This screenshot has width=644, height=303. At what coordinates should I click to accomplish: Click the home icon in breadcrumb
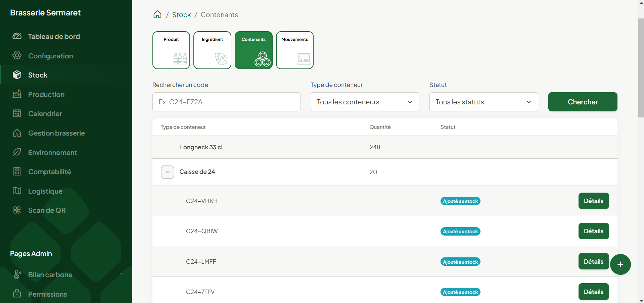point(157,14)
